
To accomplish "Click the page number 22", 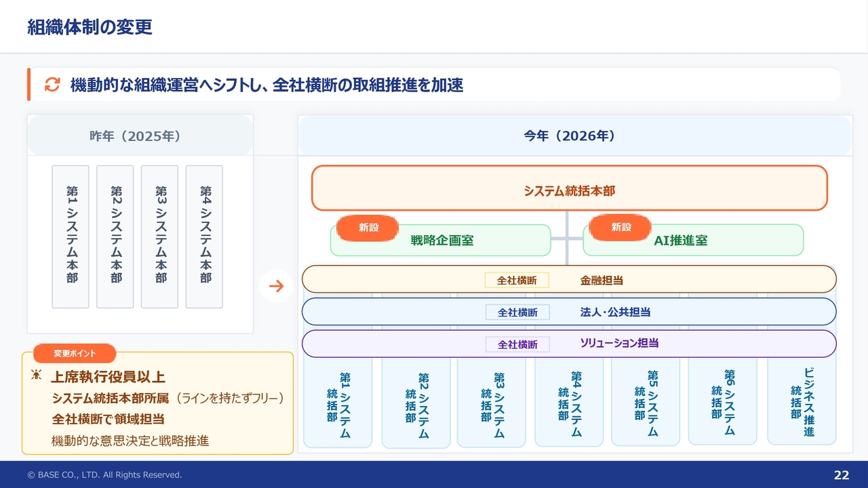I will [x=841, y=475].
